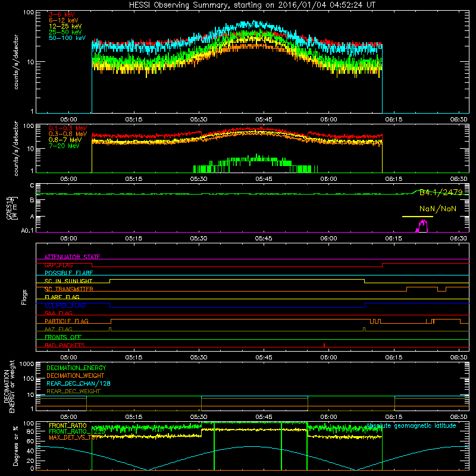This screenshot has height=476, width=476.
Task: Select the green FRONT_RATIO_1225 legend label
Action: coord(77,431)
